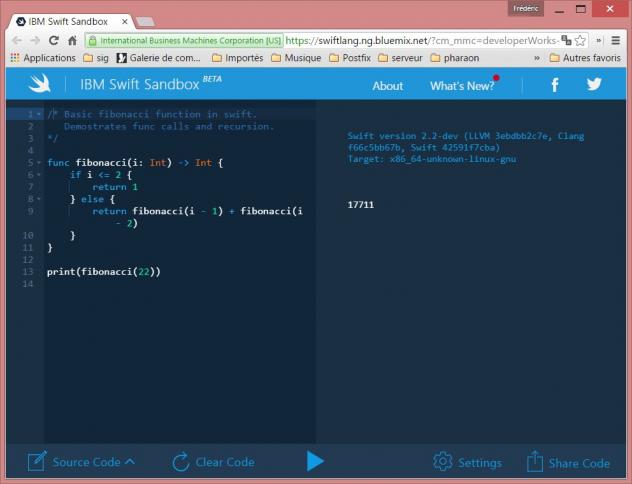The image size is (632, 484).
Task: Open IBM Swift Sandbox Facebook page icon
Action: pyautogui.click(x=554, y=85)
